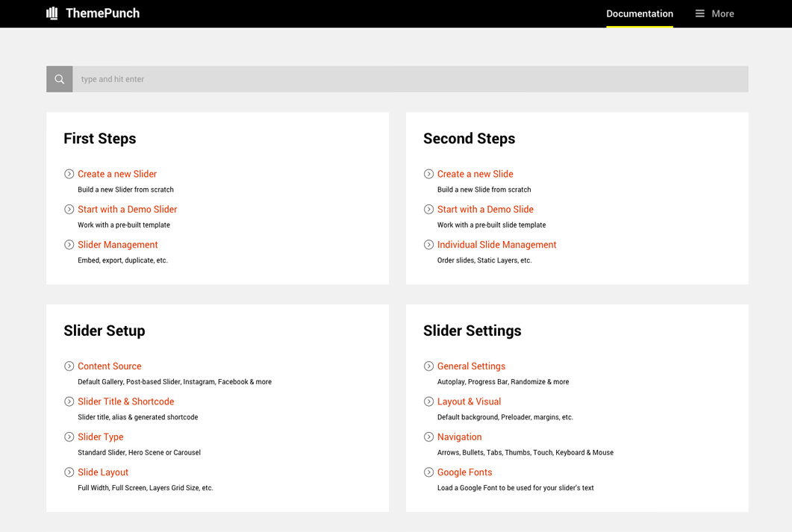Click arrow icon beside Start with a Demo Slide
Viewport: 792px width, 532px height.
[x=428, y=210]
